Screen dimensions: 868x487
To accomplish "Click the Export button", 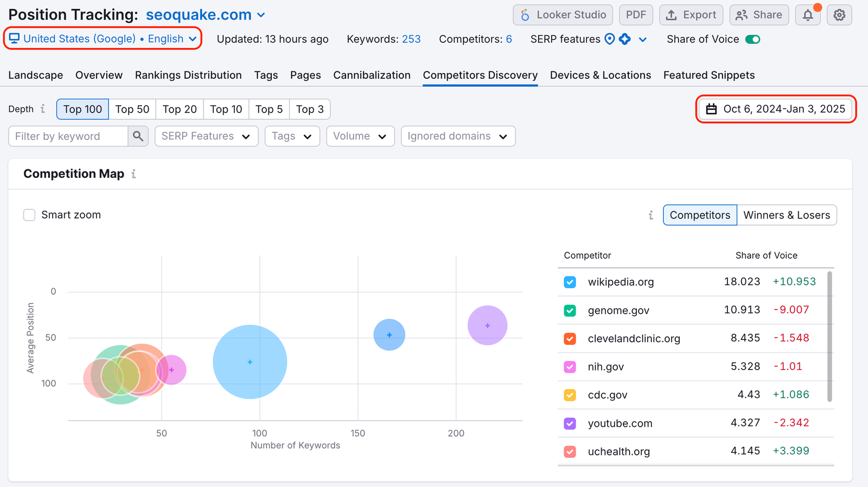I will click(691, 15).
